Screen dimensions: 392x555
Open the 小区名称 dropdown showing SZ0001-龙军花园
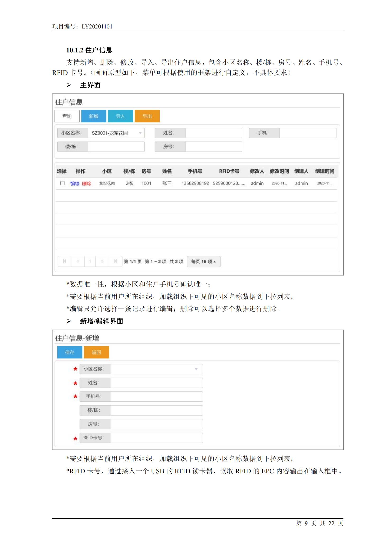click(x=116, y=133)
